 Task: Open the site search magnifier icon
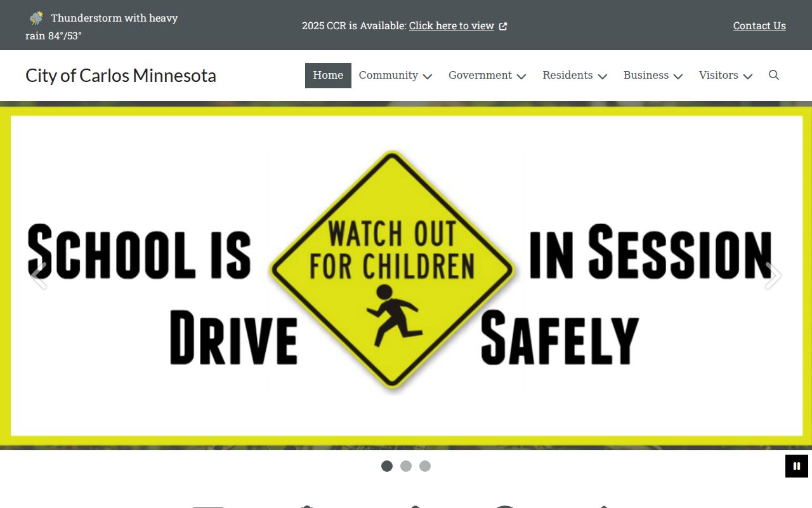pos(774,75)
